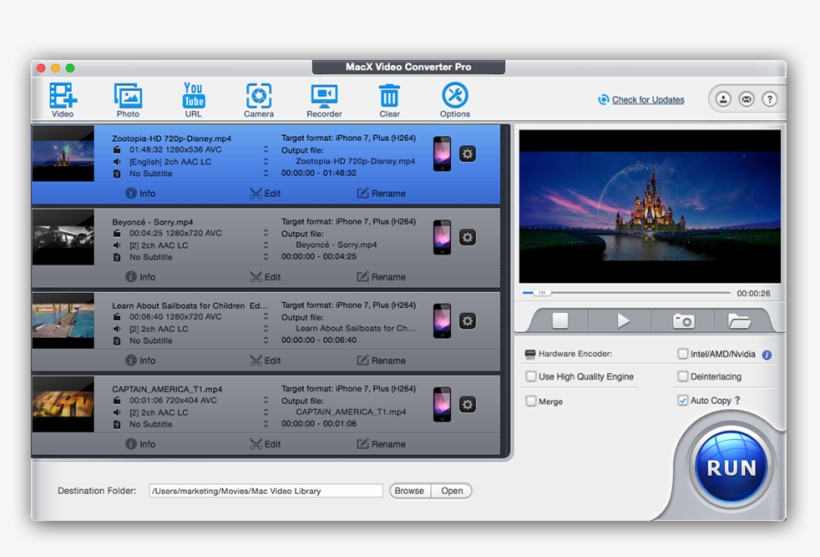Click Check for Updates link
The height and width of the screenshot is (557, 820).
[x=647, y=100]
